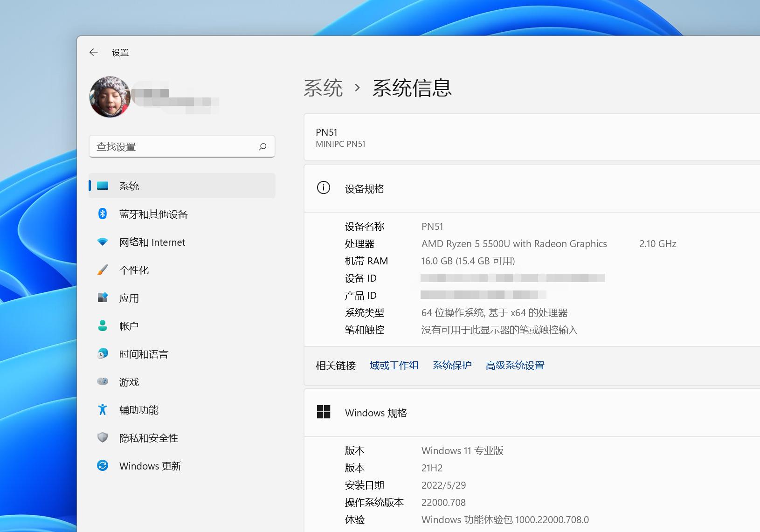This screenshot has height=532, width=760.
Task: Click 系统 in the breadcrumb header
Action: tap(324, 88)
